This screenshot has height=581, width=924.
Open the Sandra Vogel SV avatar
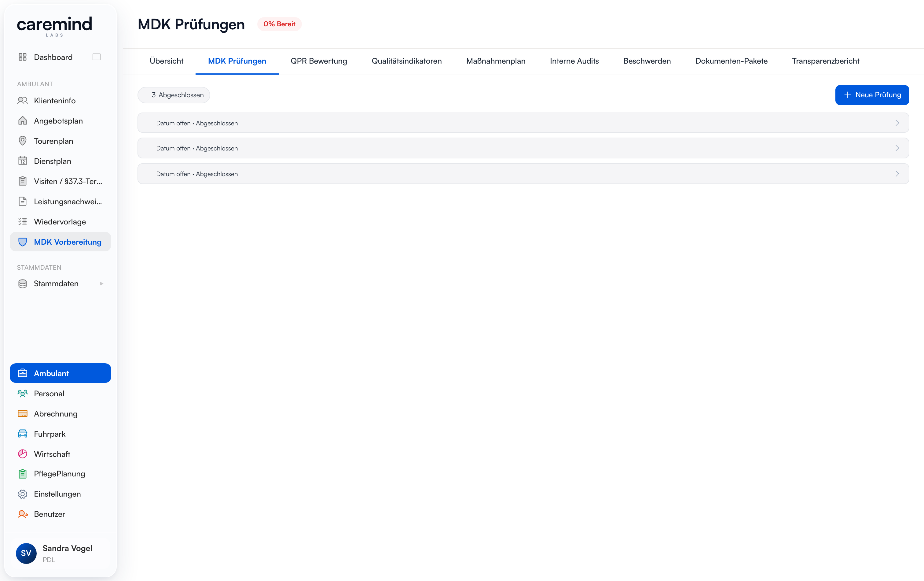click(26, 553)
